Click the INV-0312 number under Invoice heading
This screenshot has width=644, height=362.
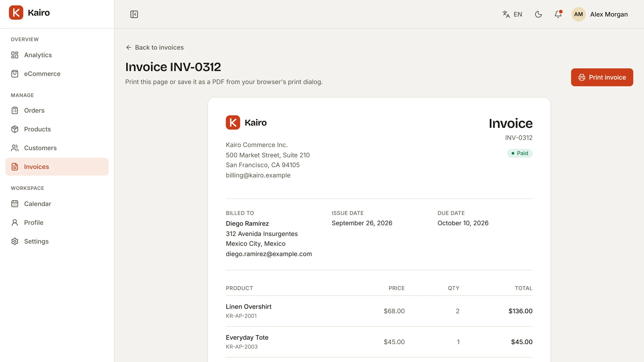click(519, 138)
